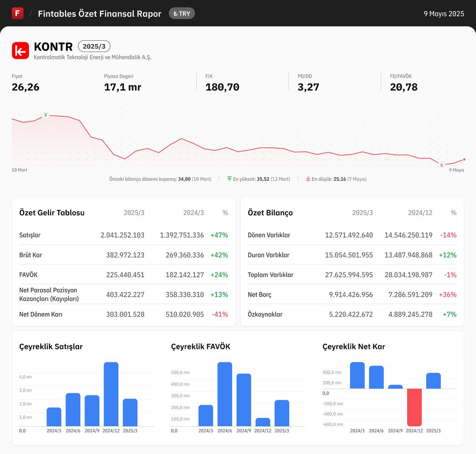This screenshot has height=454, width=476.
Task: Click the KONTR ticker name
Action: 53,46
